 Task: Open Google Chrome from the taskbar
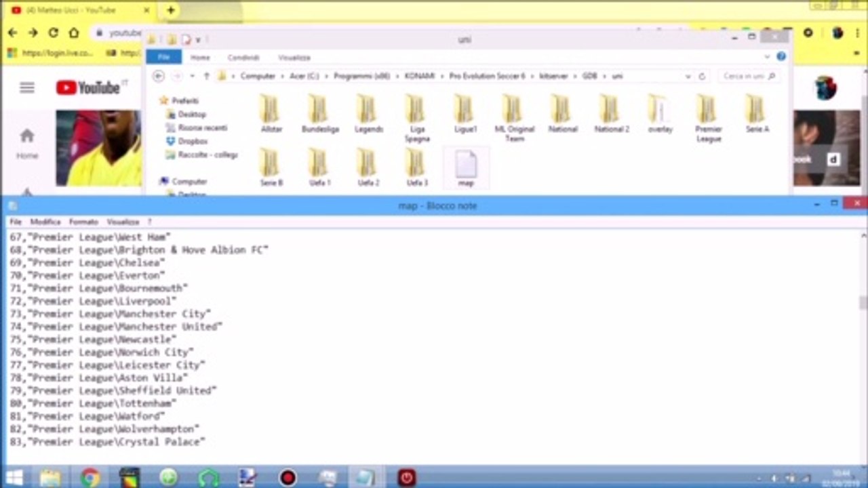[x=90, y=478]
